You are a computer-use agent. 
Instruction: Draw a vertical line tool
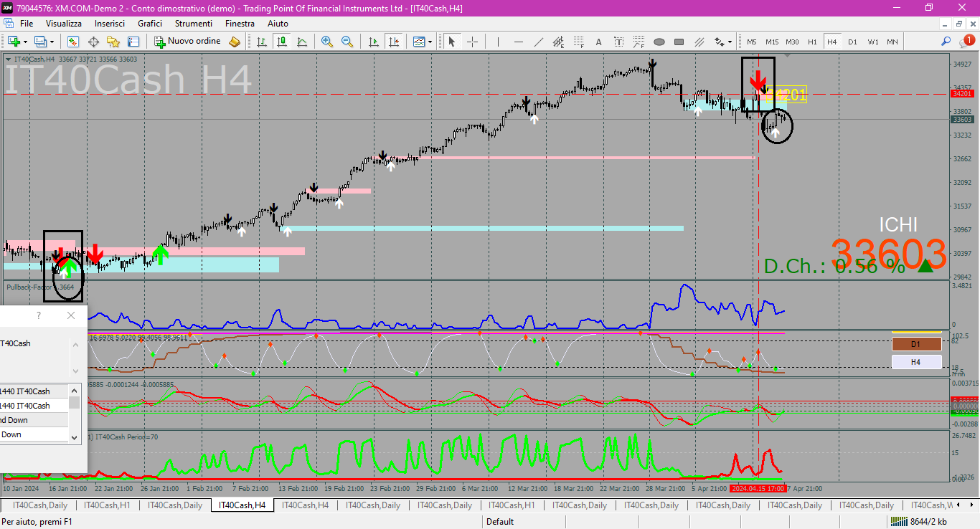pyautogui.click(x=498, y=42)
